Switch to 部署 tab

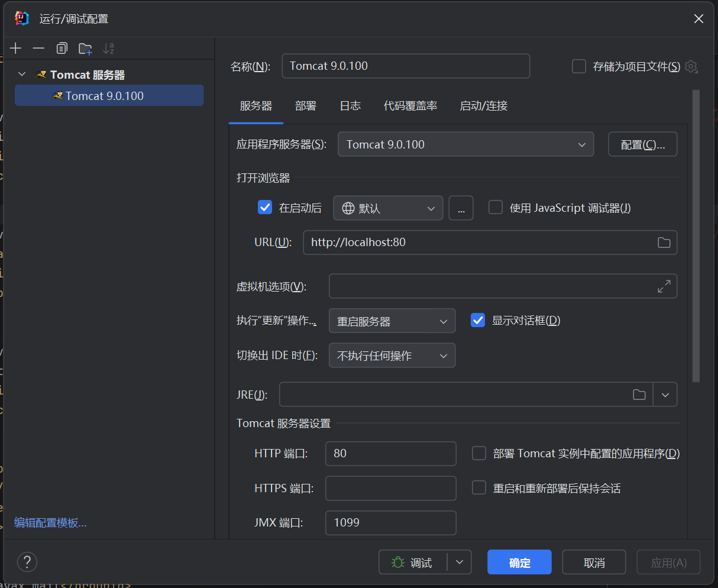(306, 106)
